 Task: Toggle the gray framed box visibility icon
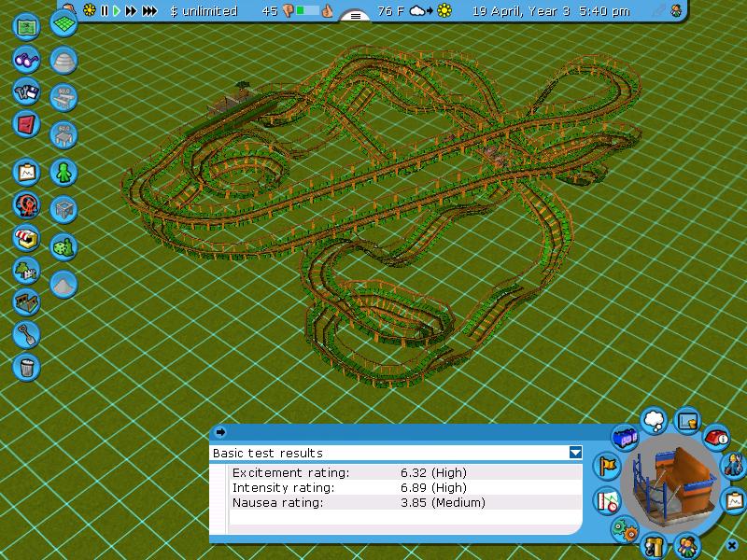[x=63, y=209]
